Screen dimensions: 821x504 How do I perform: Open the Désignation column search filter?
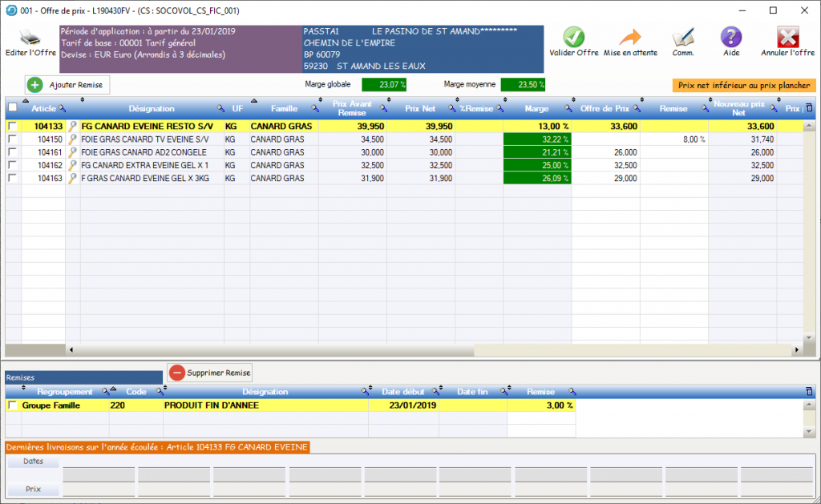pyautogui.click(x=220, y=108)
